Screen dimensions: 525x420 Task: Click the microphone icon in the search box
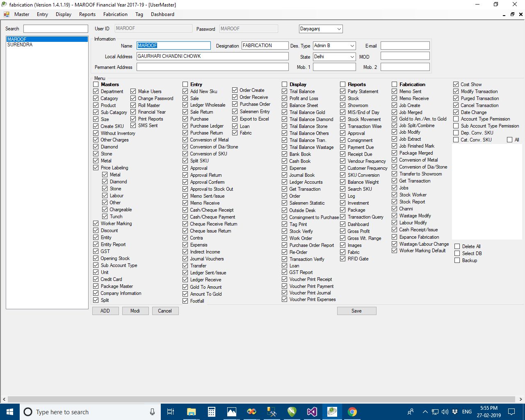pos(152,412)
